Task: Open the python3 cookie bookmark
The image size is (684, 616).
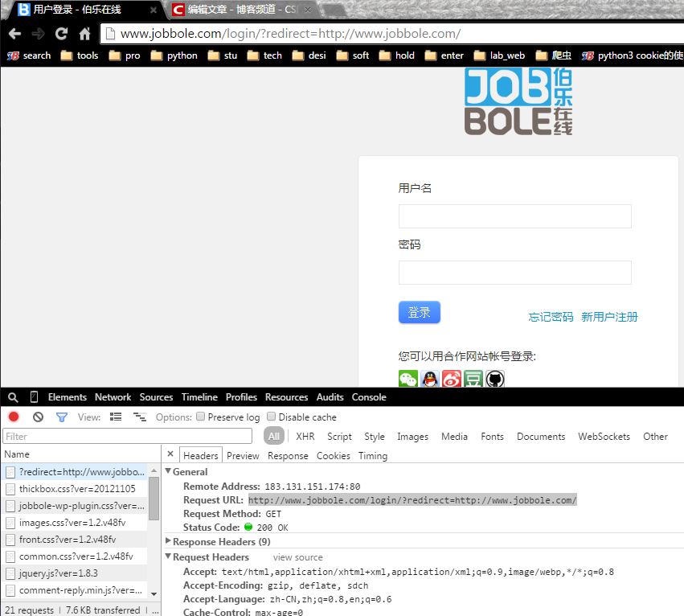Action: pos(633,55)
